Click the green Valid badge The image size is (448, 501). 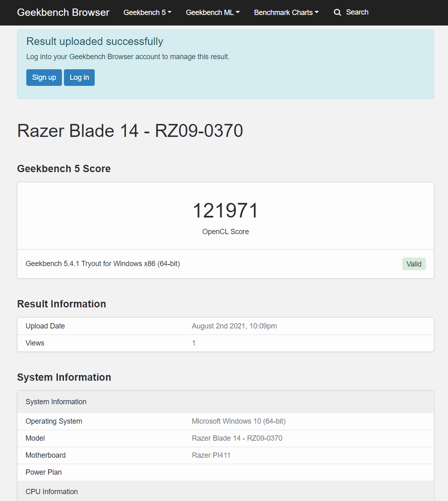point(414,264)
